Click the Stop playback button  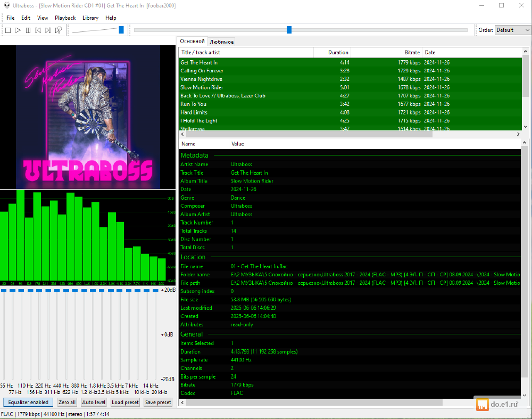click(8, 30)
